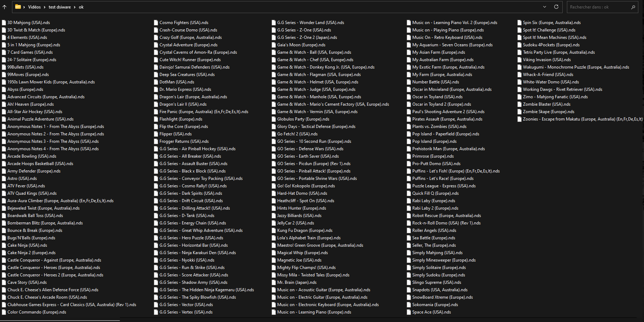The height and width of the screenshot is (322, 644).
Task: Click Animal Puzzle Adventure (USA).nds
Action: (x=41, y=119)
